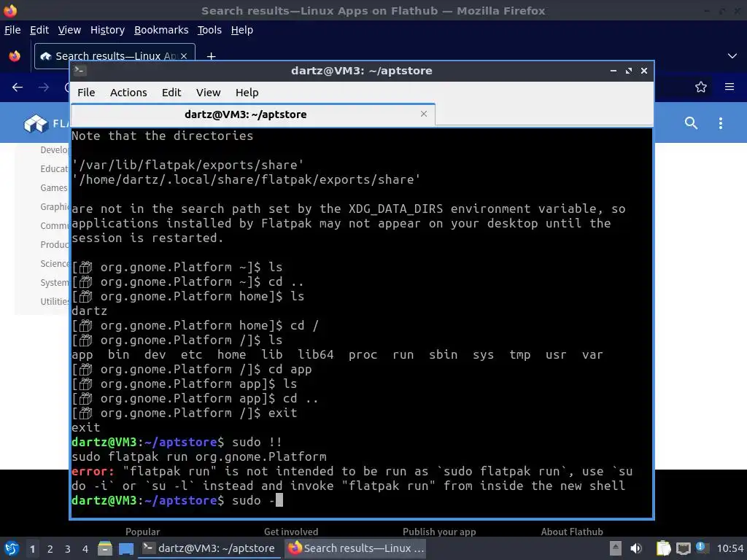Click the Get involved footer link
This screenshot has width=747, height=560.
(x=291, y=532)
